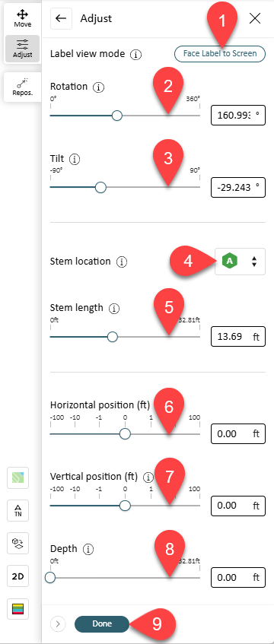Show info for Label view mode
The image size is (274, 644).
pos(135,54)
